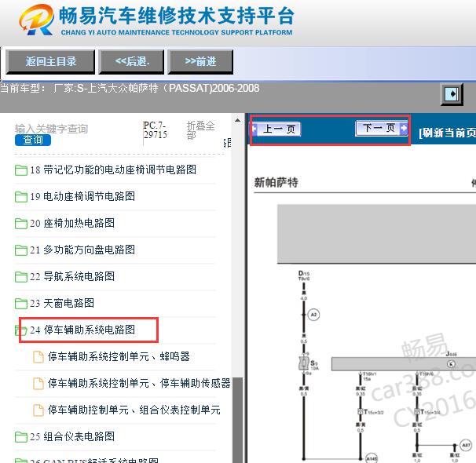This screenshot has height=463, width=476.
Task: Go to next page with 下一页
Action: coord(382,129)
